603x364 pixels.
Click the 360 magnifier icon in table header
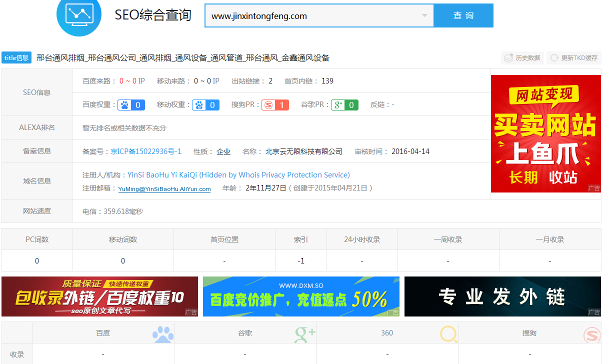pos(448,334)
